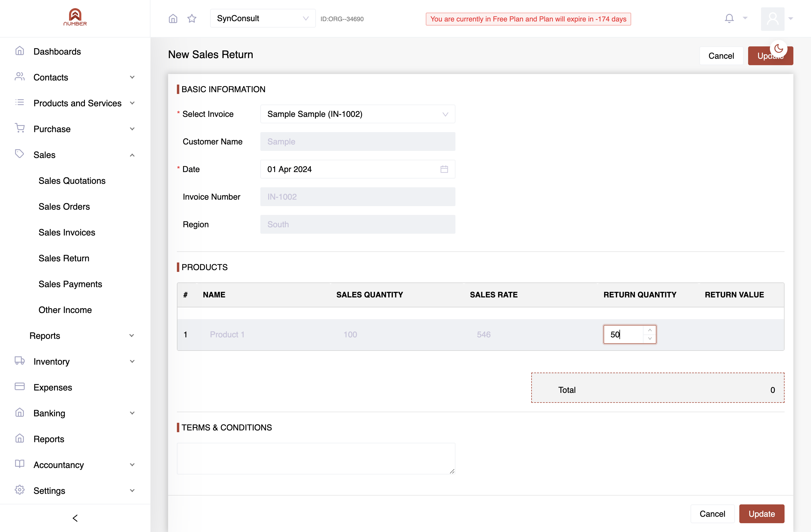Collapse sidebar with the left arrow
Viewport: 811px width, 532px height.
(x=75, y=518)
